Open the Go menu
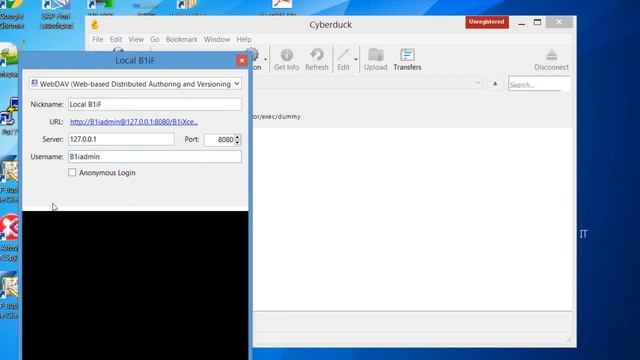The image size is (640, 360). tap(155, 39)
